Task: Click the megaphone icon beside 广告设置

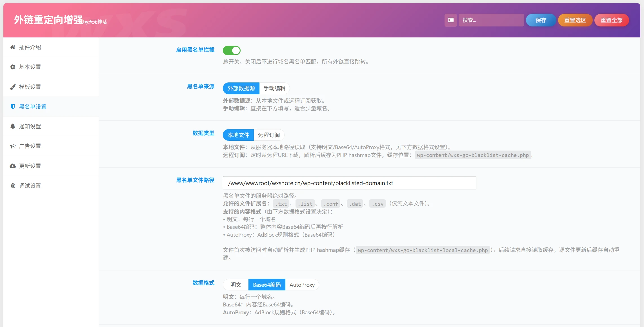Action: click(x=13, y=146)
